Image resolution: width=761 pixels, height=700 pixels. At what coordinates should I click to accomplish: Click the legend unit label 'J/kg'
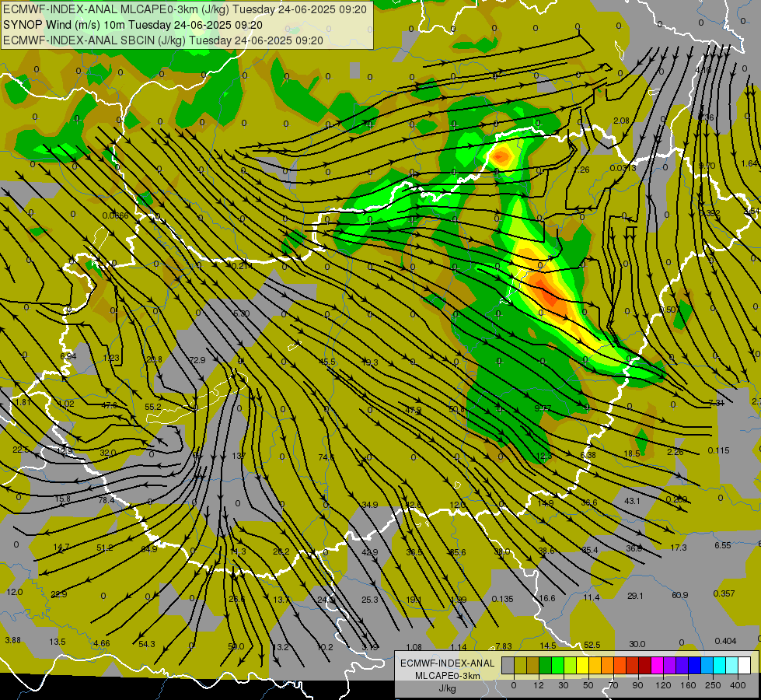point(448,688)
